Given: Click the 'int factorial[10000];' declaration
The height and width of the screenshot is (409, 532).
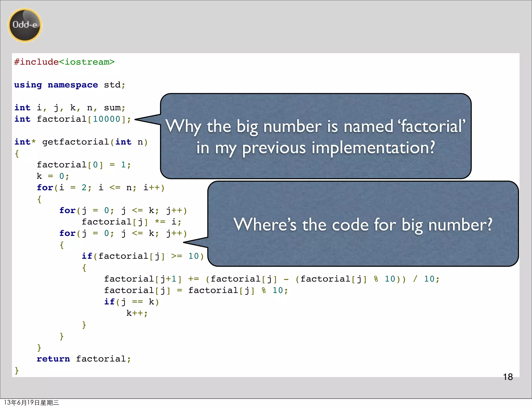Looking at the screenshot, I should [73, 119].
